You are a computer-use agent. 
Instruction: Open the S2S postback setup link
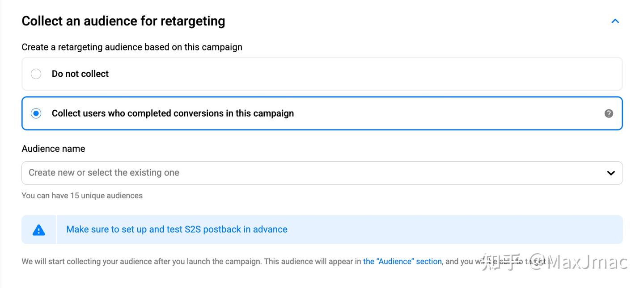[177, 230]
